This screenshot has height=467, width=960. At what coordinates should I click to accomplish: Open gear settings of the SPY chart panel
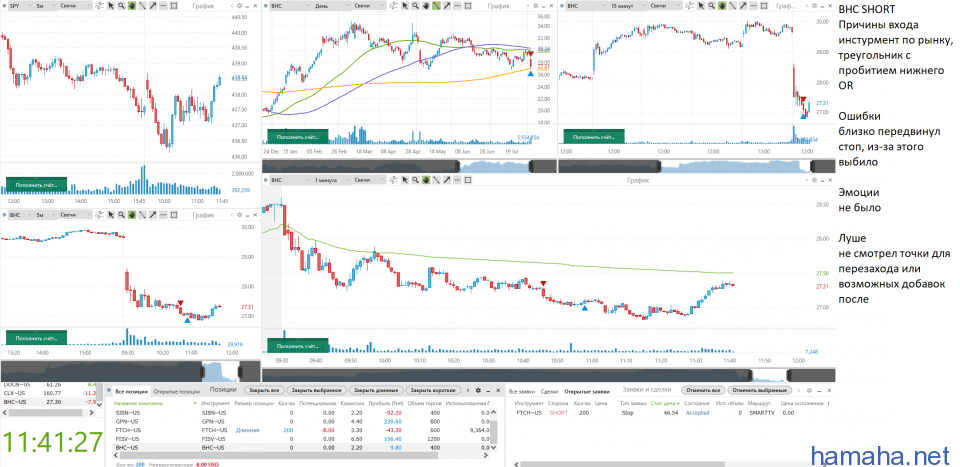(x=239, y=6)
